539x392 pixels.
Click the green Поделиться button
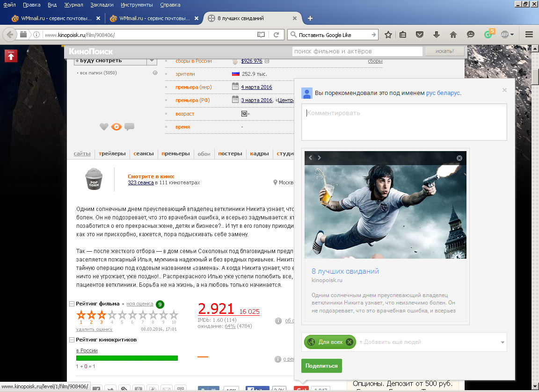(x=321, y=366)
